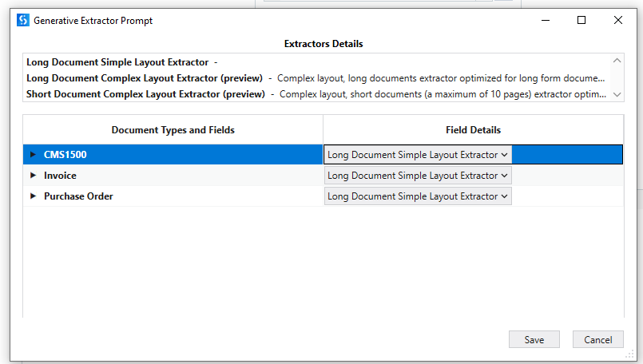Open the extractor dropdown for Invoice
The image size is (643, 364).
pos(418,176)
